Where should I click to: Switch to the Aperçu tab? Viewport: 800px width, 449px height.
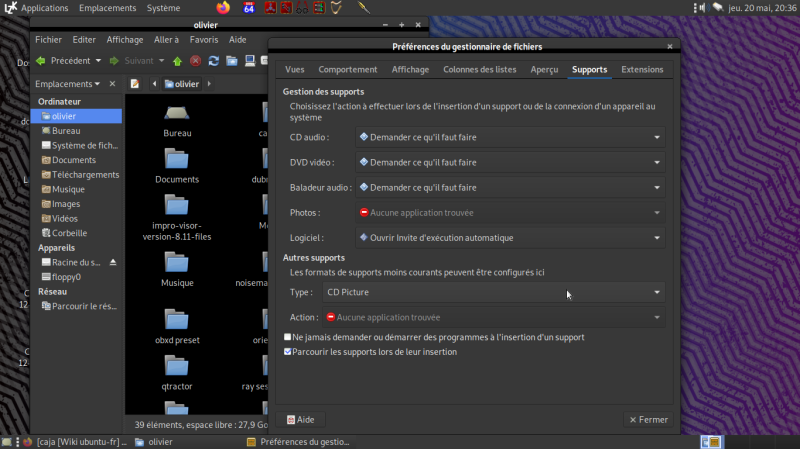pos(544,69)
